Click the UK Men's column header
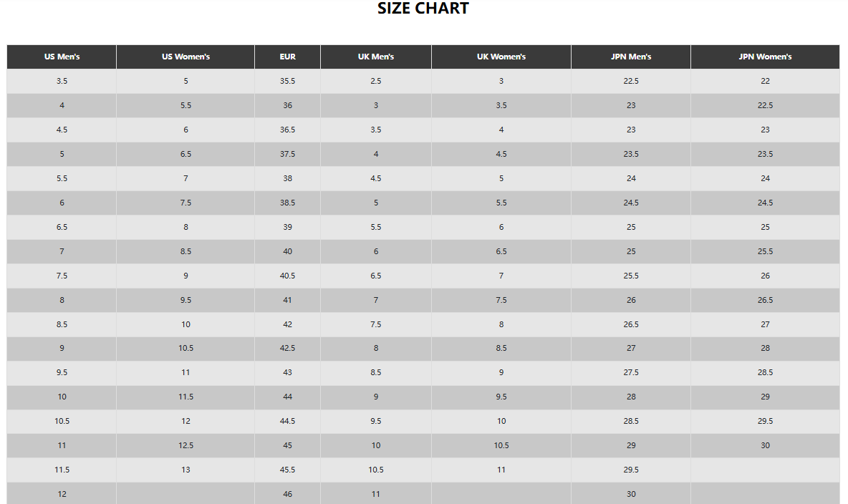848x504 pixels. click(x=376, y=57)
